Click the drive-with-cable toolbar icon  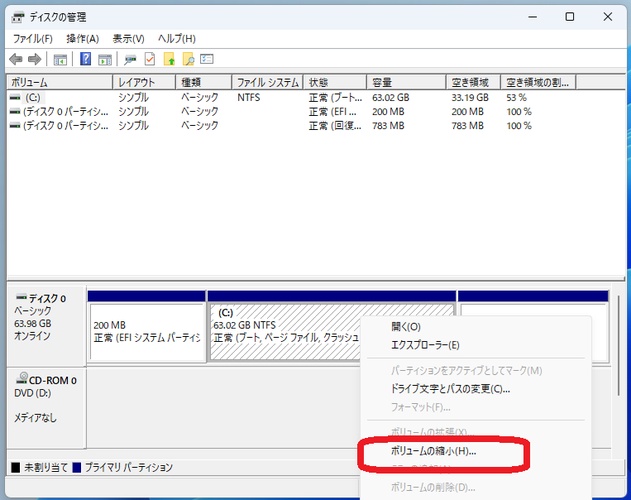[130, 60]
